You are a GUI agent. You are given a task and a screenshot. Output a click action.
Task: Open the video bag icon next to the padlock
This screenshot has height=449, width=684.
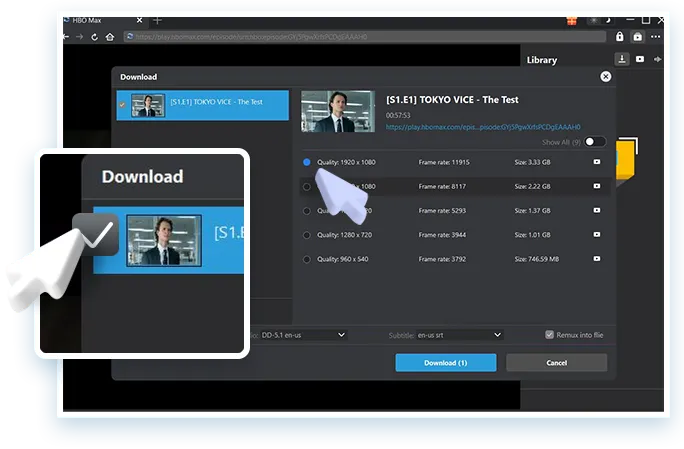tap(638, 37)
